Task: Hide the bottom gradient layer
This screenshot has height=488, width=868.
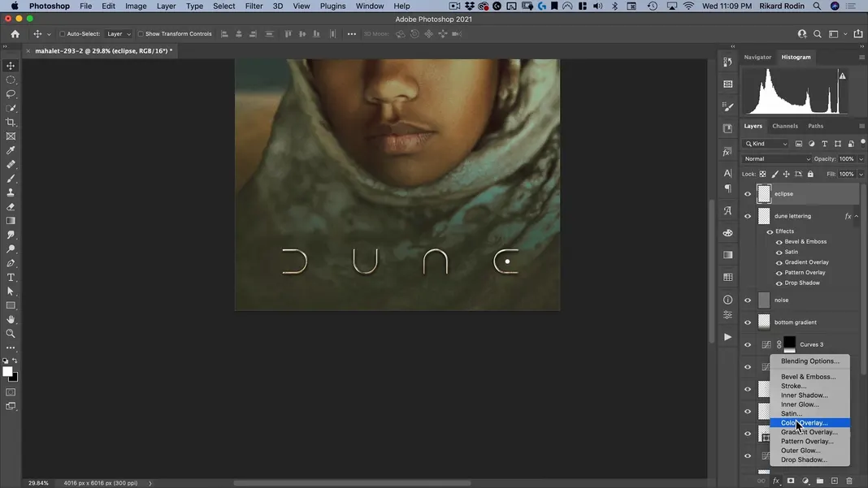Action: pos(748,322)
